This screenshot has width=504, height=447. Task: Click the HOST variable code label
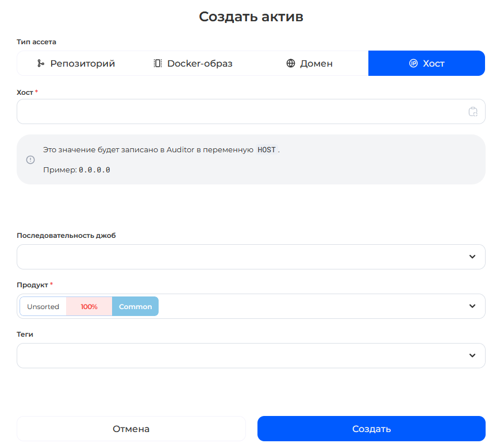[266, 150]
